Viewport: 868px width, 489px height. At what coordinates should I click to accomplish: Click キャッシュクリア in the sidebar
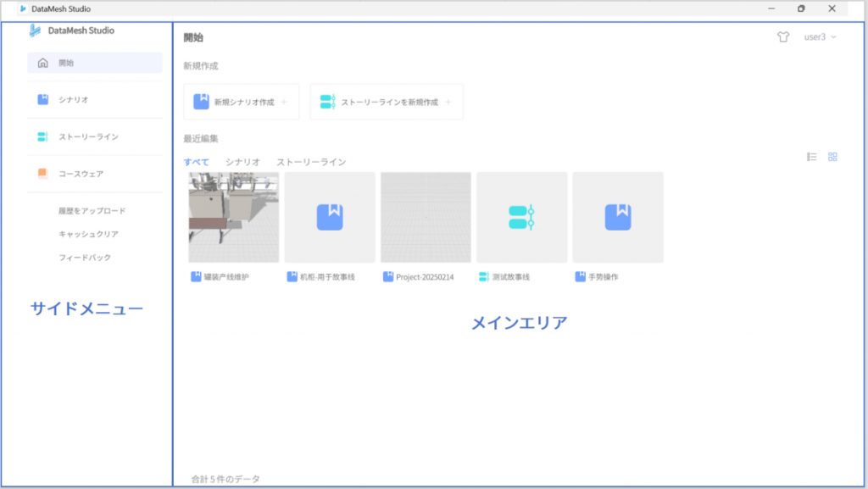88,234
